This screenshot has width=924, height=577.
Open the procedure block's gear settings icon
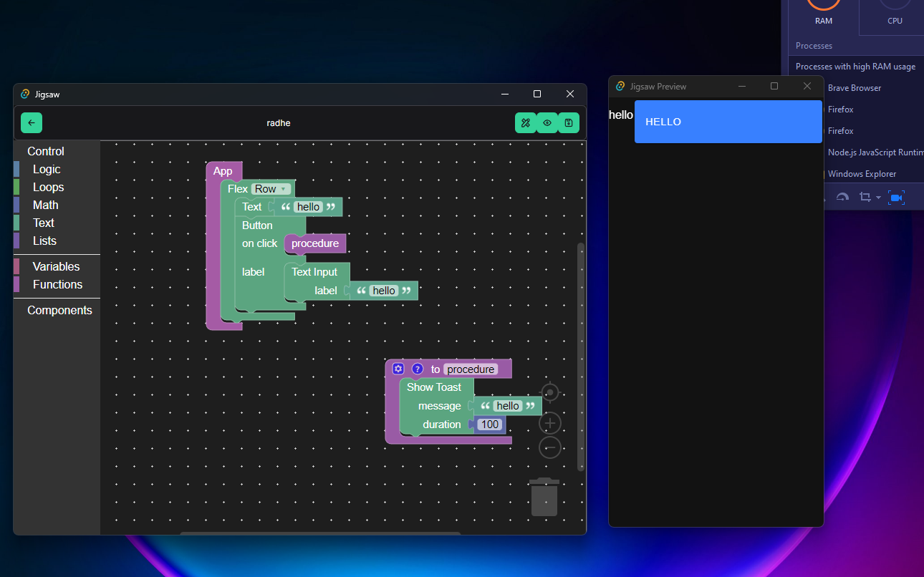click(x=398, y=369)
